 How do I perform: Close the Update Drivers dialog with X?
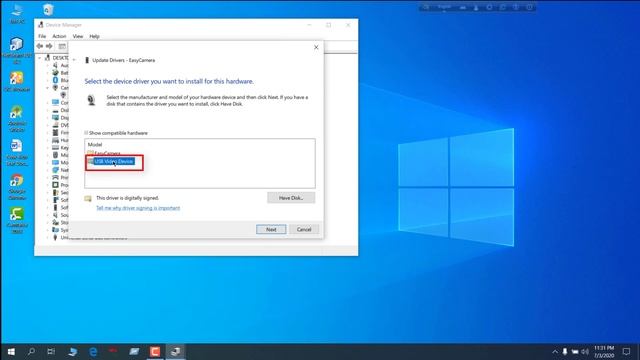coord(316,47)
